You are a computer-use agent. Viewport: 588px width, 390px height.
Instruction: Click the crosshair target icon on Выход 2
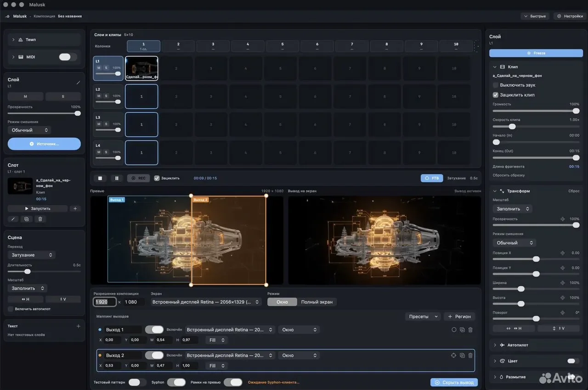pyautogui.click(x=454, y=355)
